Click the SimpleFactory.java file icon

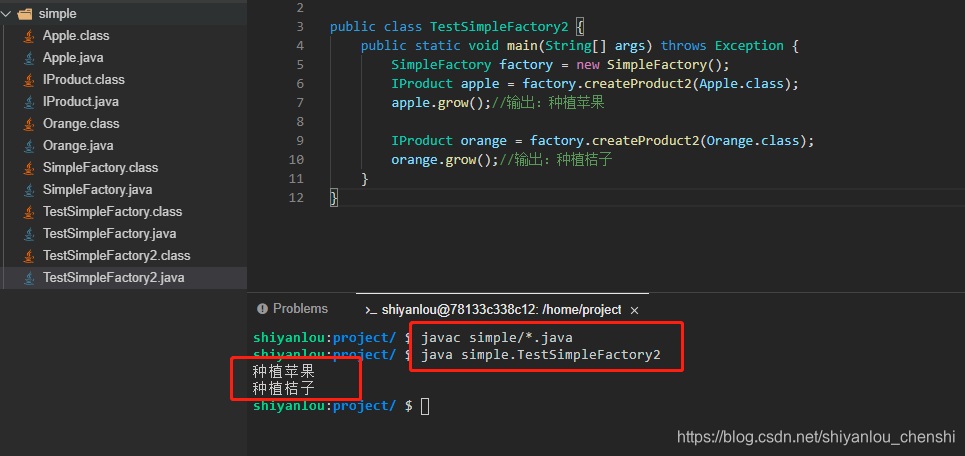point(29,190)
